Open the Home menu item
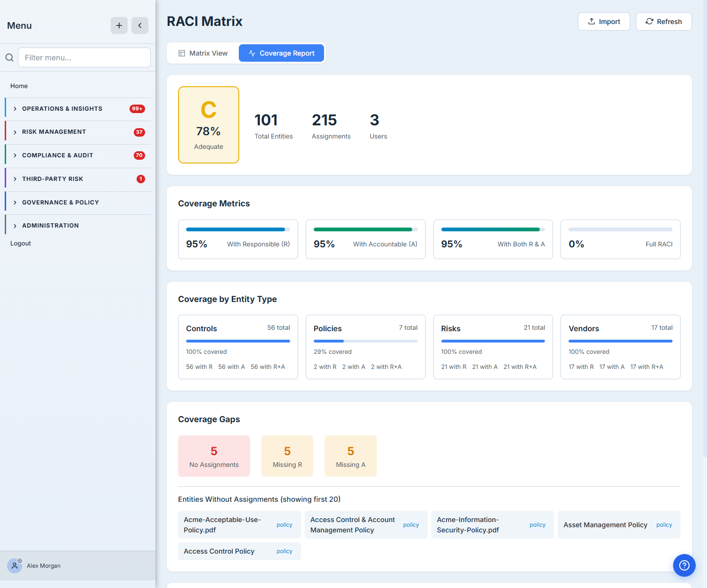Viewport: 707px width, 588px height. click(x=19, y=86)
